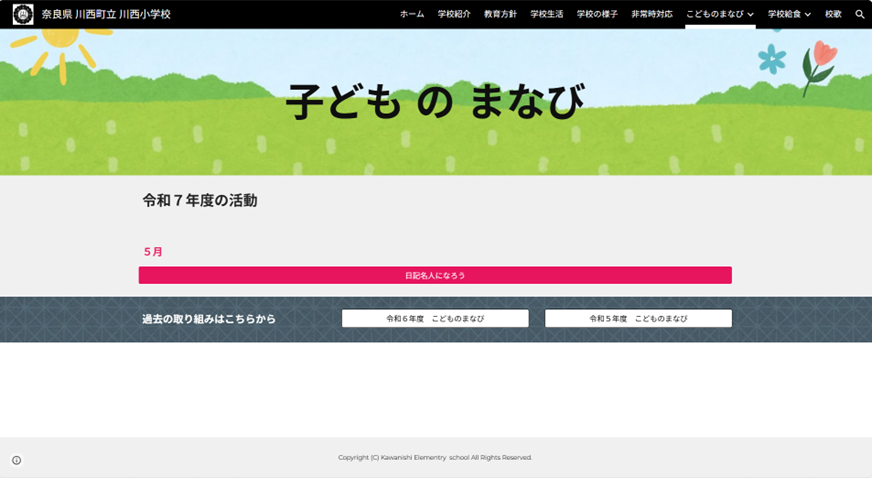Open the 校歌 page from the navigation
Screen dimensions: 872x478
tap(833, 15)
